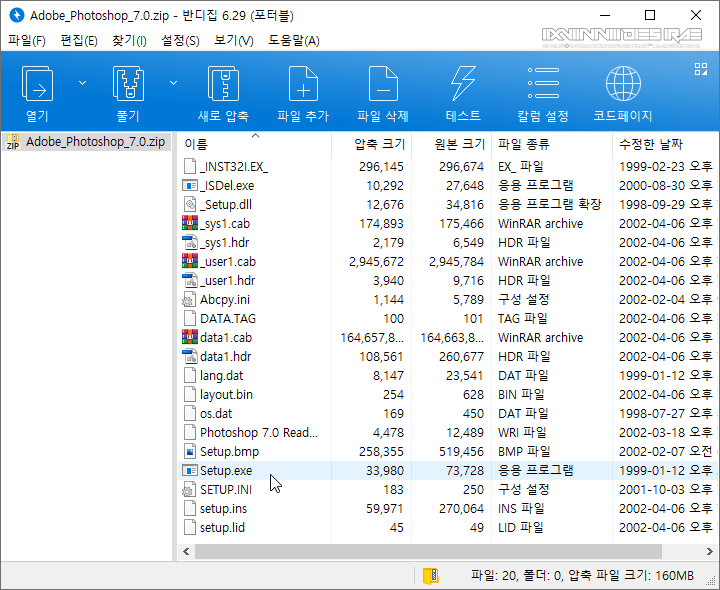Sort by Name (이름) column header
The height and width of the screenshot is (590, 720).
coord(254,145)
